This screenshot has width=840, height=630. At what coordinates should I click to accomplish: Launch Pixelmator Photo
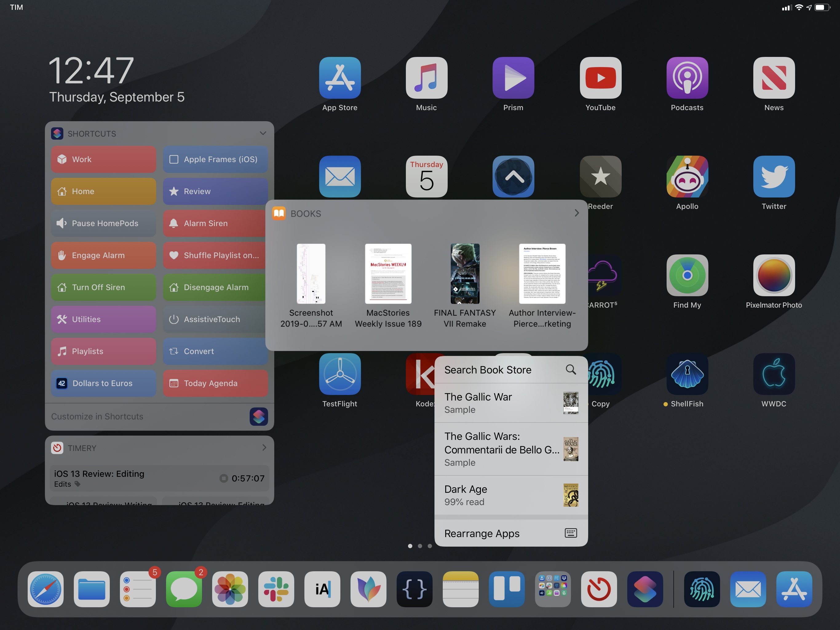774,275
